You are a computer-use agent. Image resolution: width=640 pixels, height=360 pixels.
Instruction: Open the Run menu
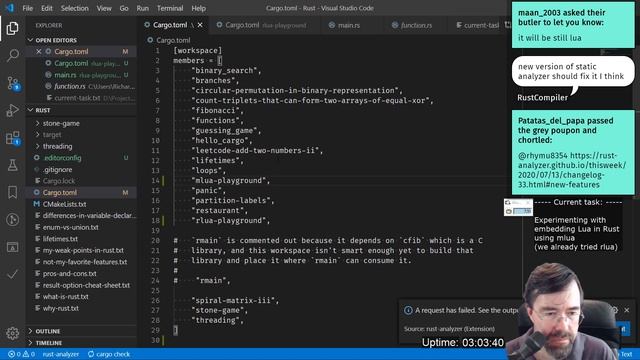point(142,8)
